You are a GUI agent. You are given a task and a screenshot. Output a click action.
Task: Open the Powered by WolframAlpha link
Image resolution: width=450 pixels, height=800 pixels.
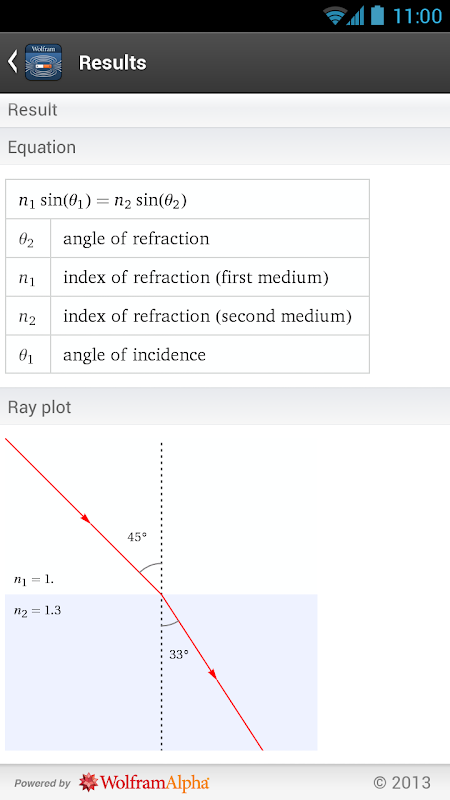point(112,782)
